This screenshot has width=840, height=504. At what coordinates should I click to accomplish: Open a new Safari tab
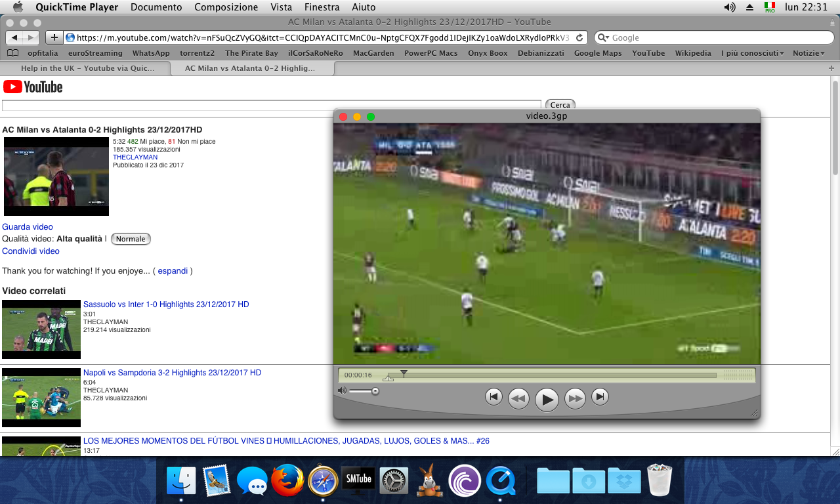[831, 68]
